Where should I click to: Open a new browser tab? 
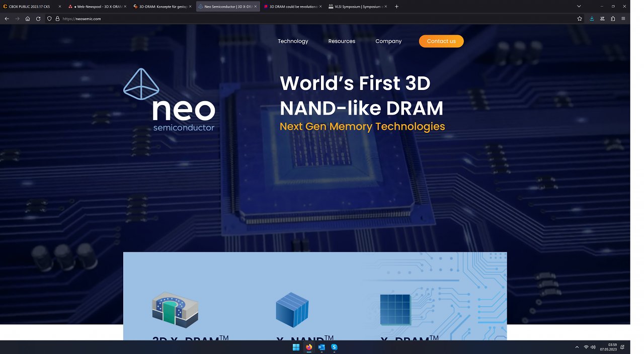(x=396, y=7)
